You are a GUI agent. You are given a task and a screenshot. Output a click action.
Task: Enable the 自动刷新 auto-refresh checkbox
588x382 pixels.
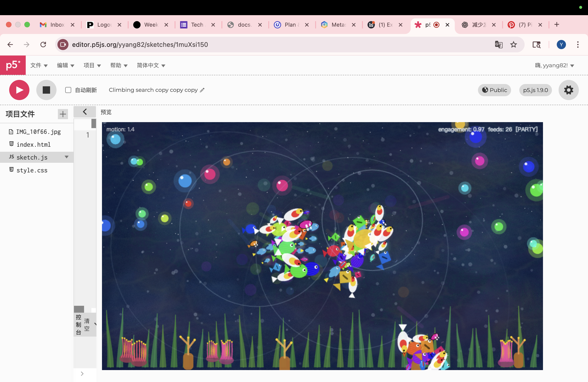[68, 90]
